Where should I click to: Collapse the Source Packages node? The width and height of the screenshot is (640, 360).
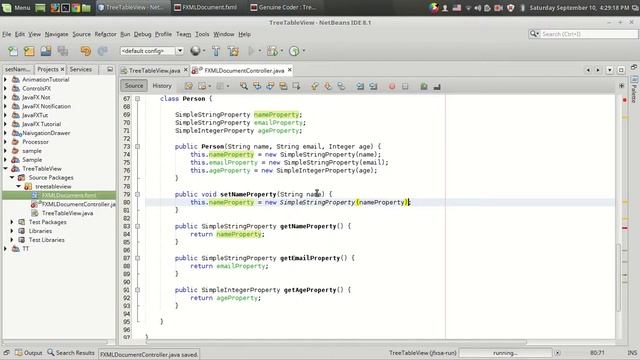pyautogui.click(x=12, y=178)
